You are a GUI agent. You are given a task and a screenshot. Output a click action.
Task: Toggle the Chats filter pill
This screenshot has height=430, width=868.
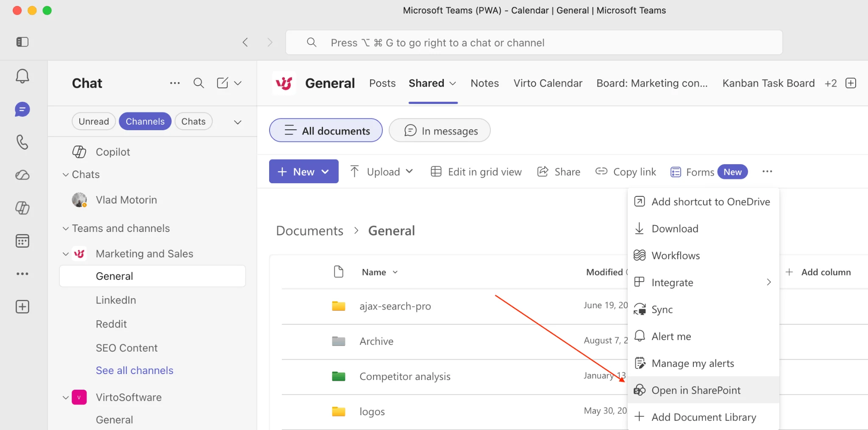click(x=193, y=121)
